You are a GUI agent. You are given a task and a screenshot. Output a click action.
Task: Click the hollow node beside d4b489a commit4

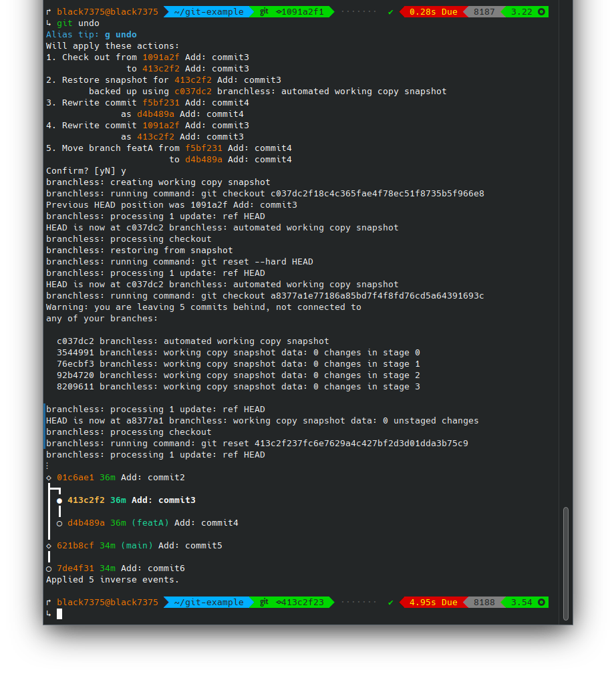point(59,524)
